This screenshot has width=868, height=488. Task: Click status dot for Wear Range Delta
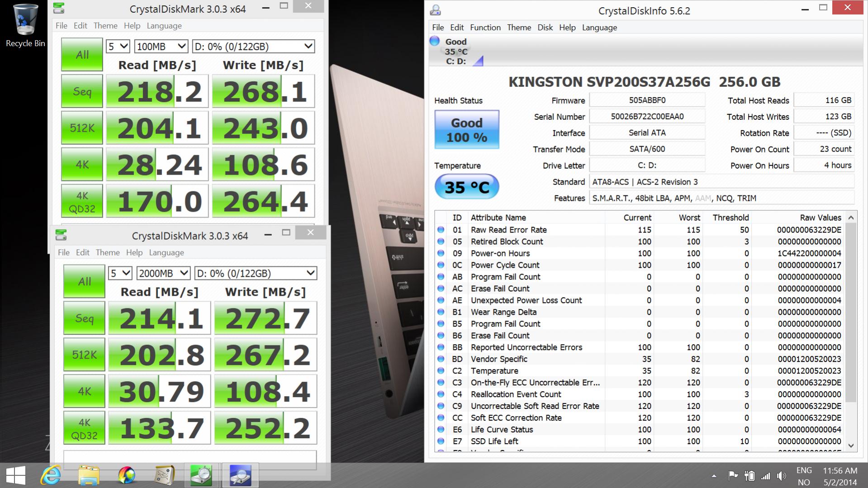[441, 312]
